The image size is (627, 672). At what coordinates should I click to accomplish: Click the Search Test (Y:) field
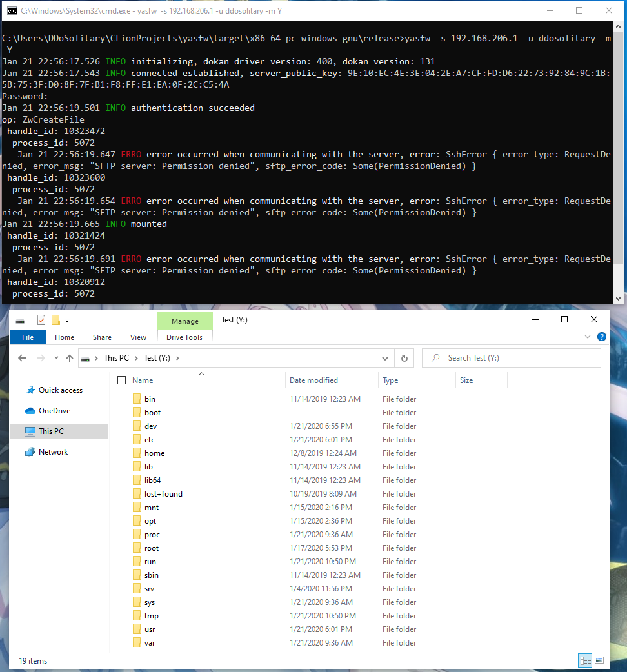tap(512, 358)
